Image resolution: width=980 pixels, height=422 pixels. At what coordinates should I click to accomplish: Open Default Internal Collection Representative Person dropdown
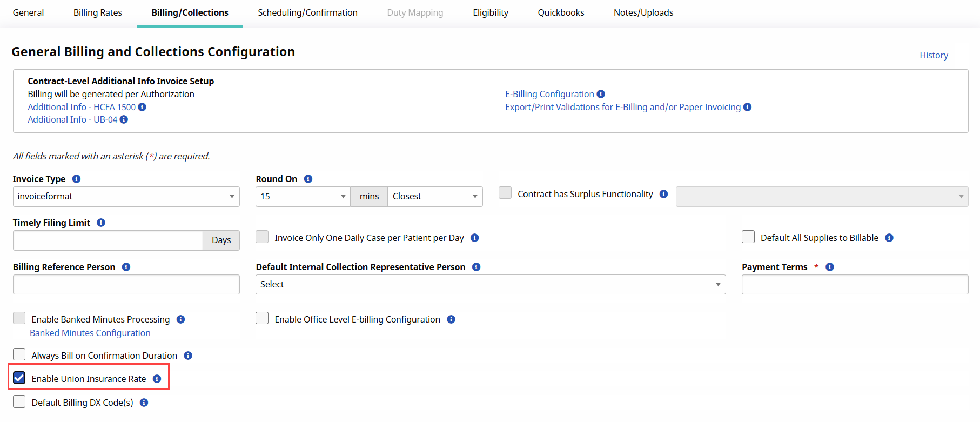point(490,284)
